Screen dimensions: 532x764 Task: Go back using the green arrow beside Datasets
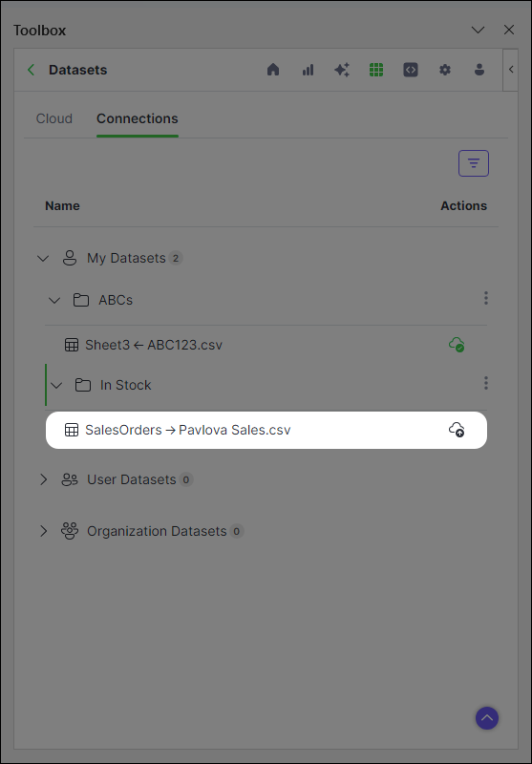click(32, 70)
